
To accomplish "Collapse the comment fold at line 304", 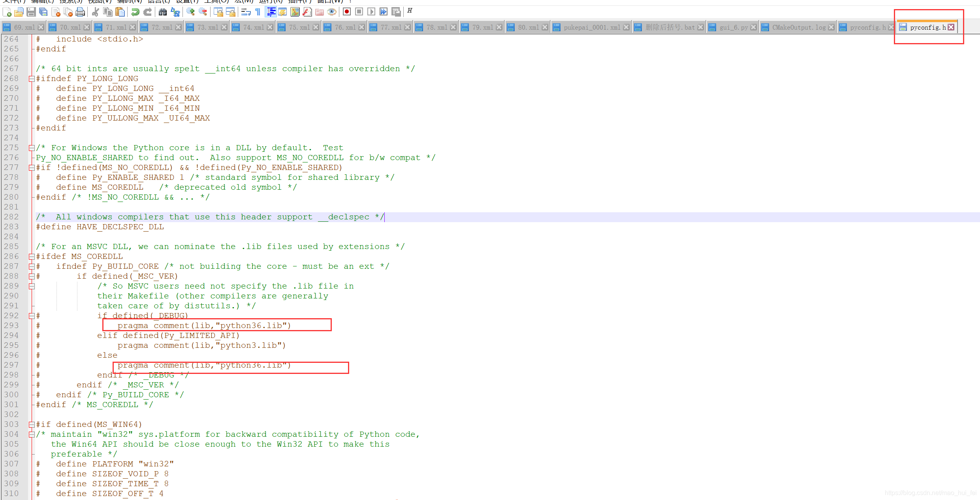I will 32,434.
